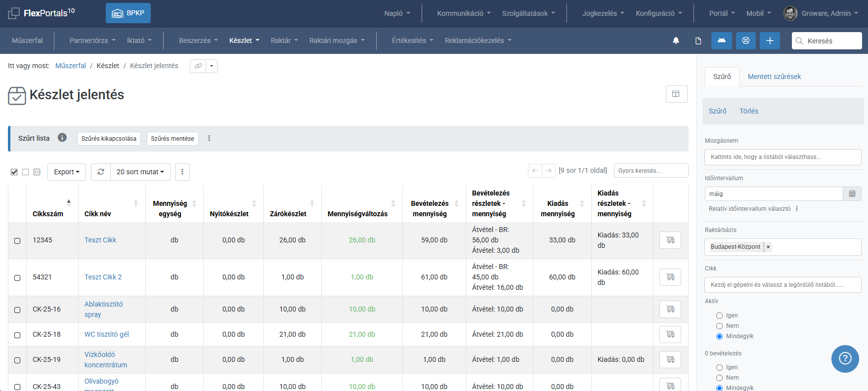The height and width of the screenshot is (391, 868).
Task: Click the invert selection icon
Action: click(x=37, y=172)
